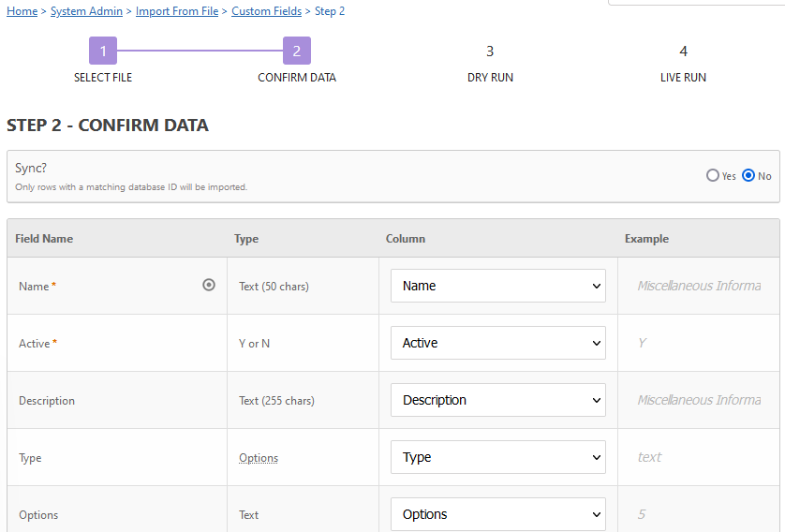
Task: Go back to Custom Fields breadcrumb
Action: 266,11
